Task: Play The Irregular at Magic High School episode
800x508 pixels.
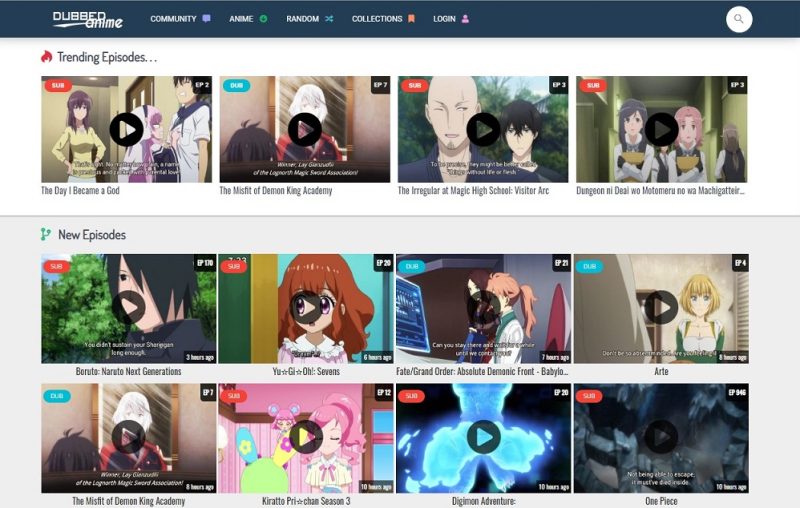Action: (483, 130)
